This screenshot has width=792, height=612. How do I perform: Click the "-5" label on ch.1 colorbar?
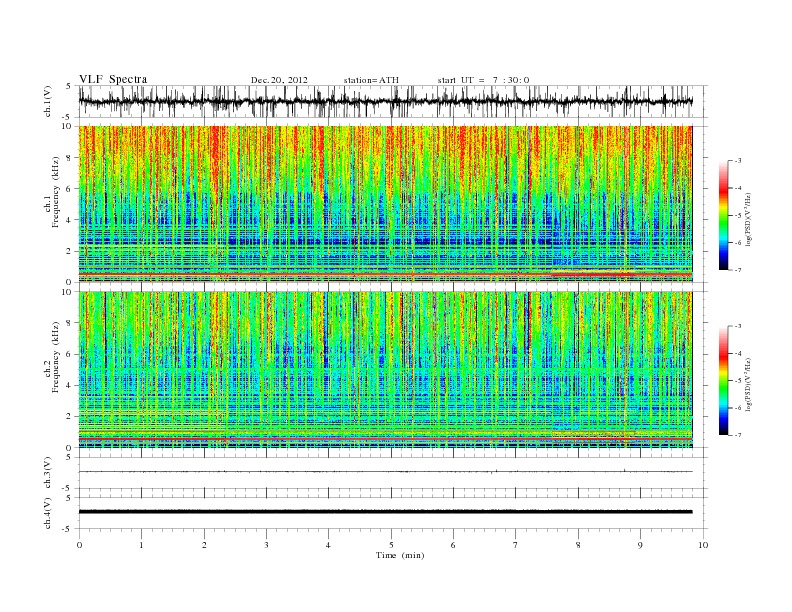pyautogui.click(x=738, y=216)
